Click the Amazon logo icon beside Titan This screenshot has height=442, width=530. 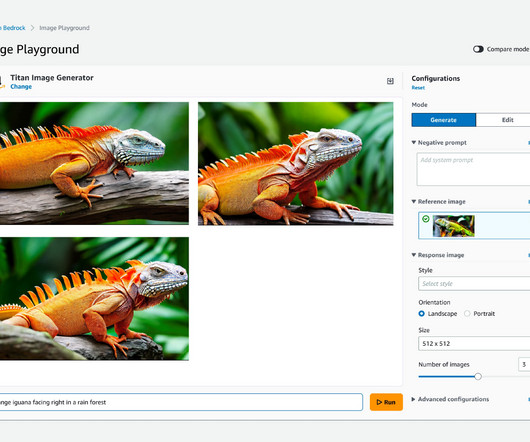pos(2,82)
